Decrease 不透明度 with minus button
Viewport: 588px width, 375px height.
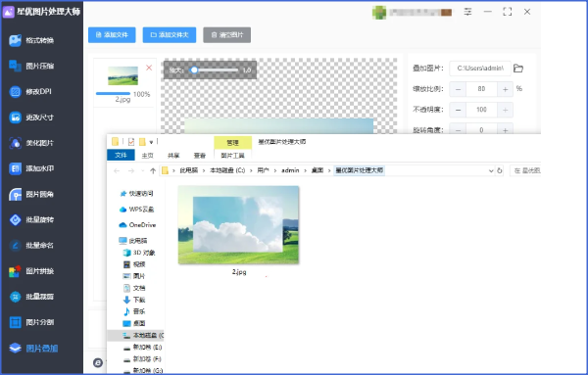click(458, 110)
